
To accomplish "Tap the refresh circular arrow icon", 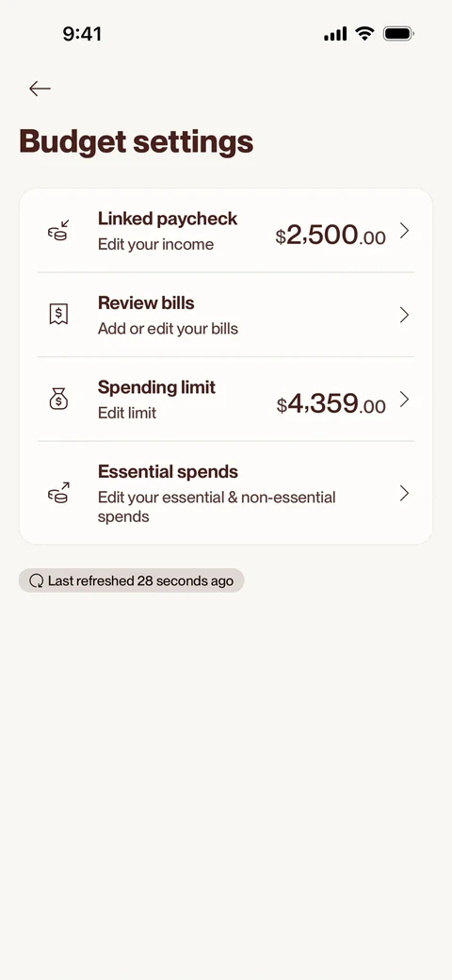I will [36, 581].
